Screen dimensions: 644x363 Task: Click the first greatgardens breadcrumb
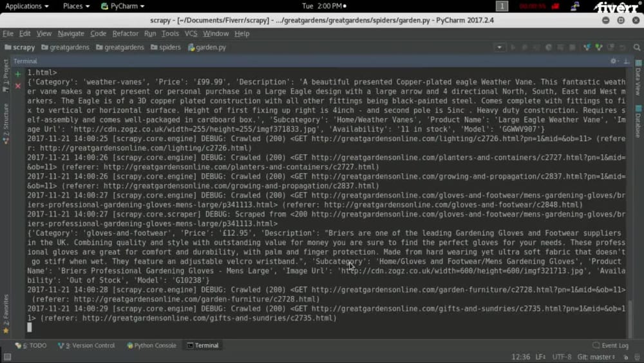coord(65,47)
